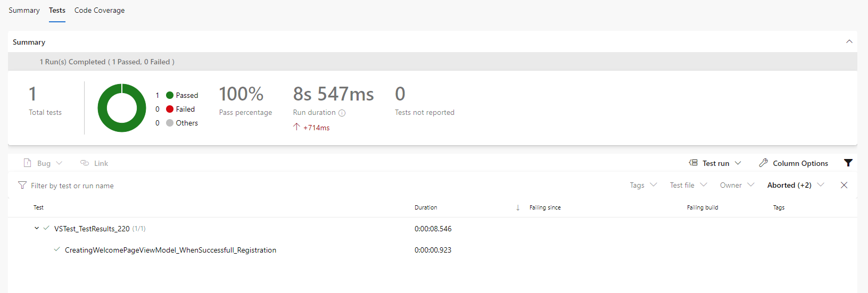Clear filters with the X icon
The image size is (868, 293).
point(844,185)
